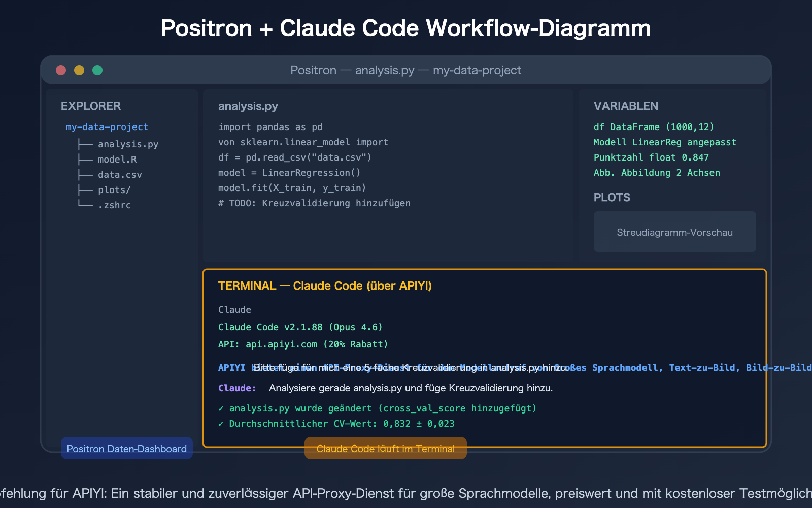Select the df DataFrame variable

tap(653, 126)
